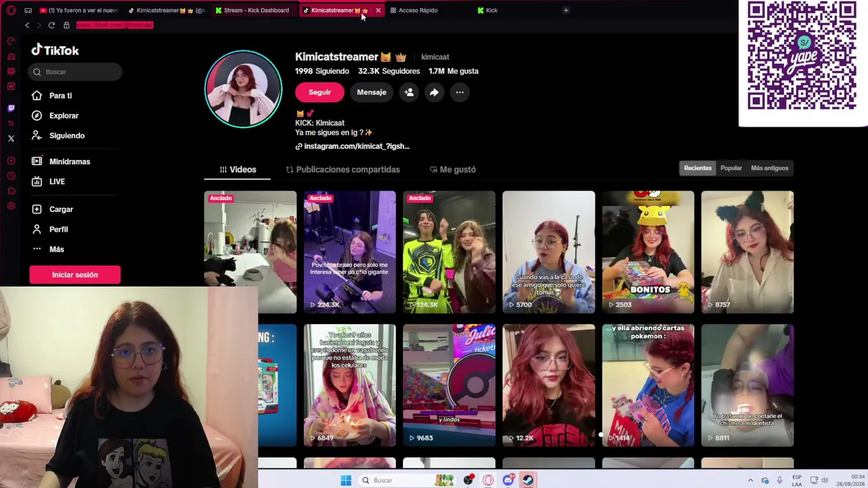Switch to the Kick browser tab
Image resolution: width=868 pixels, height=488 pixels.
pos(492,10)
